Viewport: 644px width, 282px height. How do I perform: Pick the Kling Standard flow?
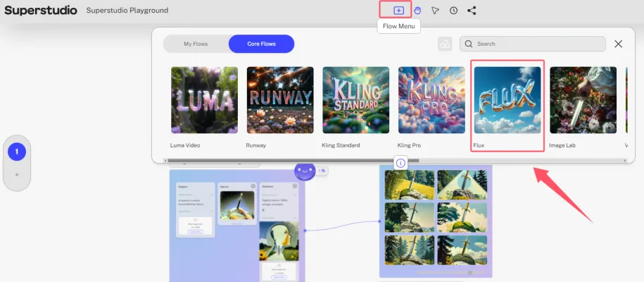pos(355,100)
